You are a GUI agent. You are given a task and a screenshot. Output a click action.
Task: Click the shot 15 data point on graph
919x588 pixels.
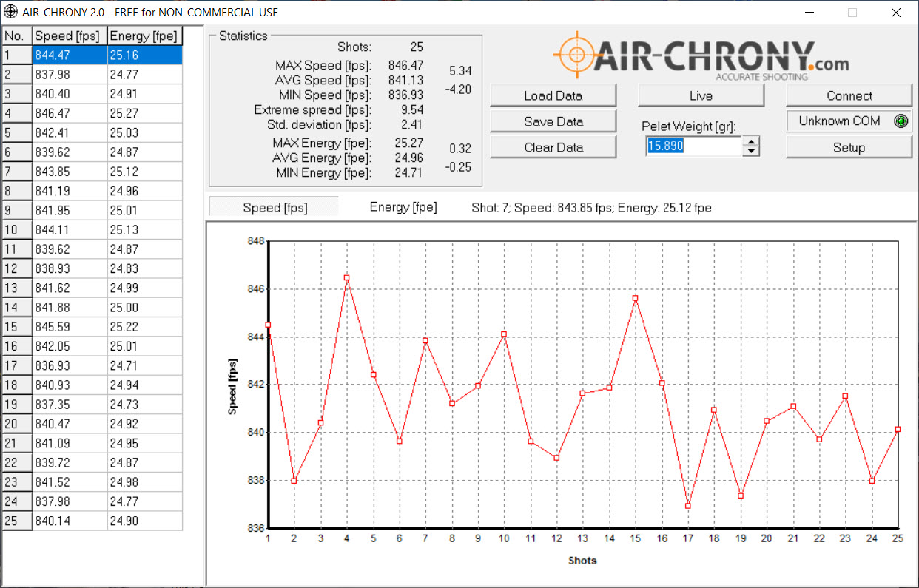[x=635, y=298]
